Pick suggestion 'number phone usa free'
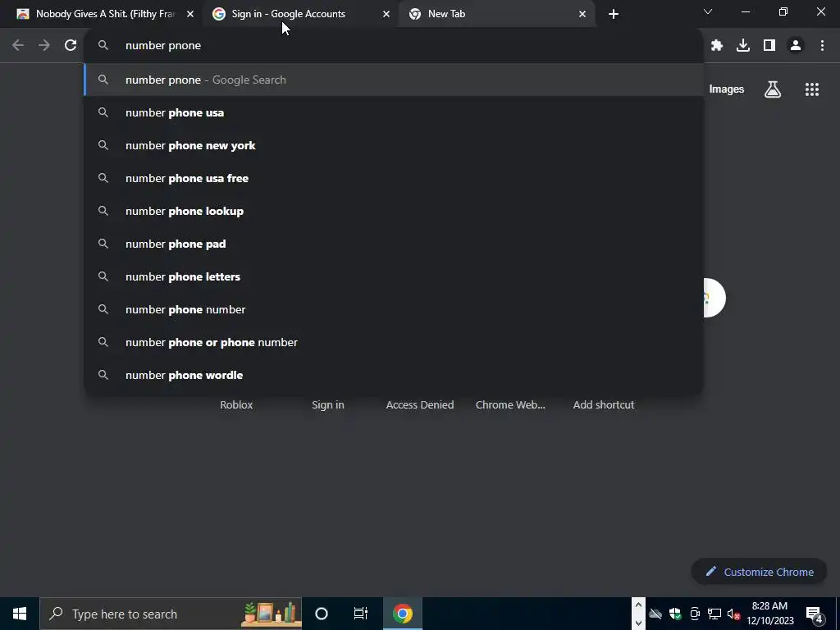 pyautogui.click(x=394, y=178)
